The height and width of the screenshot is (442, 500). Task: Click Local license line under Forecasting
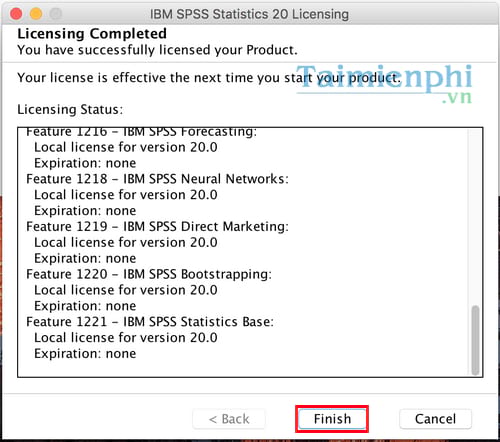coord(126,147)
